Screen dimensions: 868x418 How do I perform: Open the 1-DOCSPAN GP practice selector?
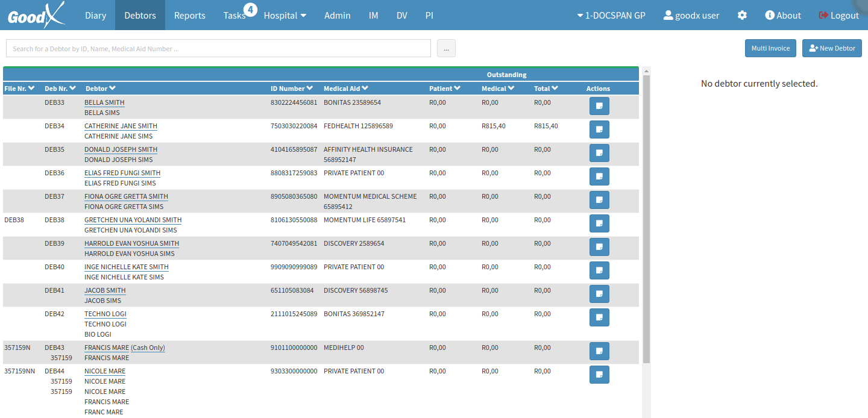coord(611,15)
